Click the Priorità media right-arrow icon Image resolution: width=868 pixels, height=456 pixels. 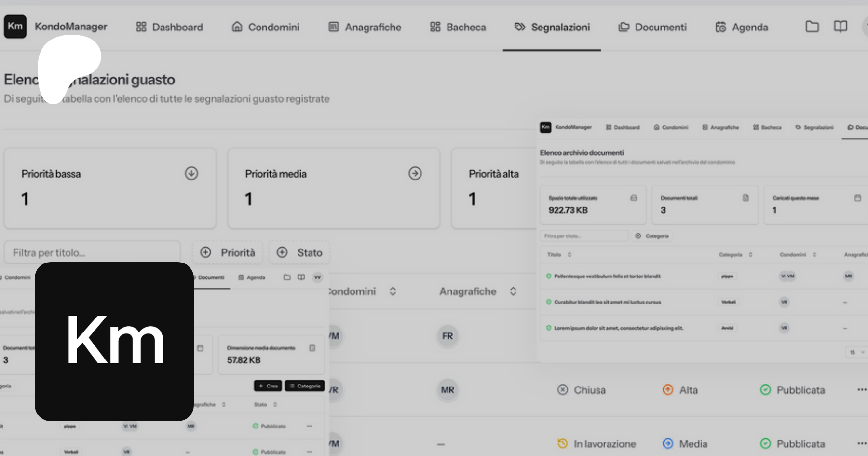click(x=415, y=173)
